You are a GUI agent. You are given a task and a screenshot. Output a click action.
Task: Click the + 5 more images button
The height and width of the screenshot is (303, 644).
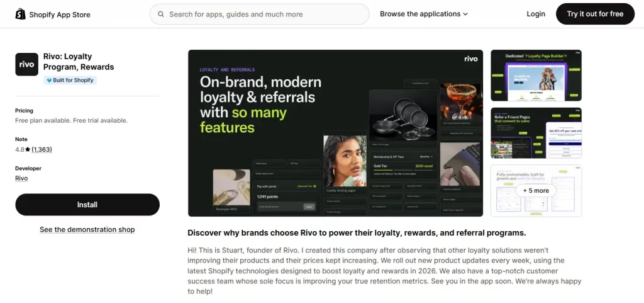[x=536, y=191]
